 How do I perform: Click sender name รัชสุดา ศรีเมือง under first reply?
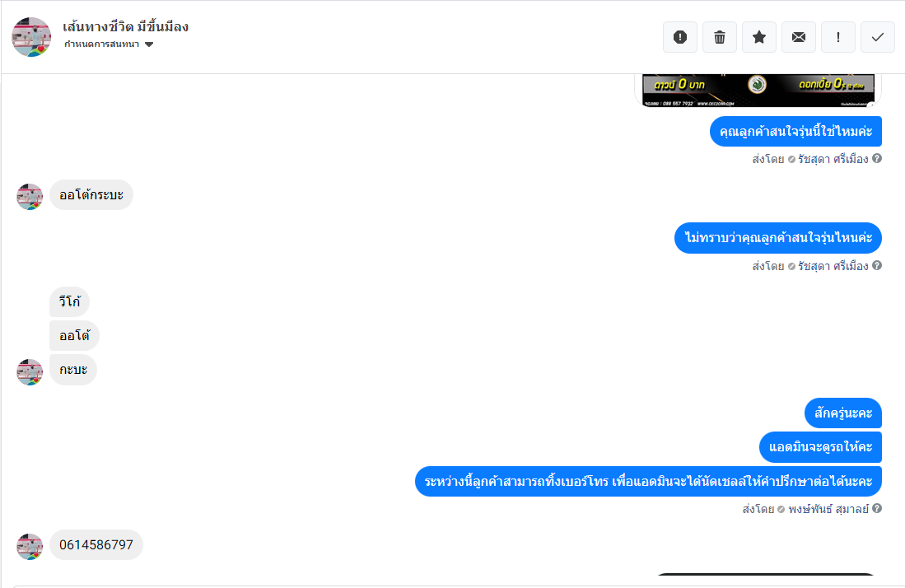[833, 159]
